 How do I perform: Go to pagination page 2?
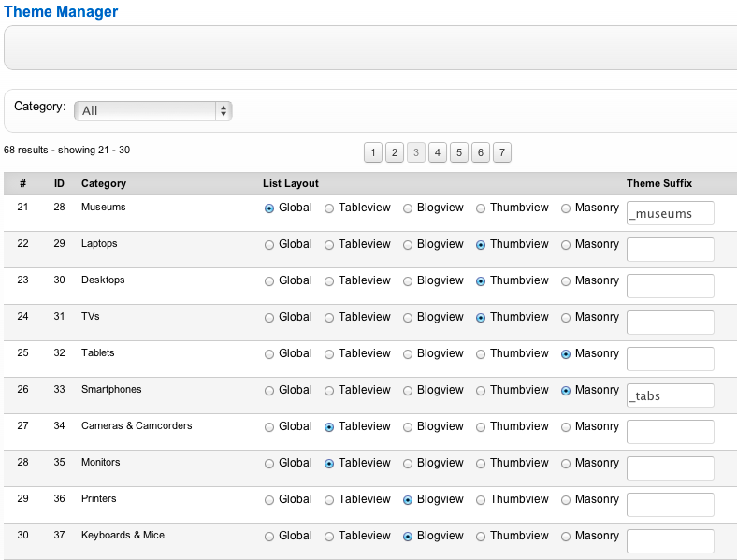[x=394, y=152]
